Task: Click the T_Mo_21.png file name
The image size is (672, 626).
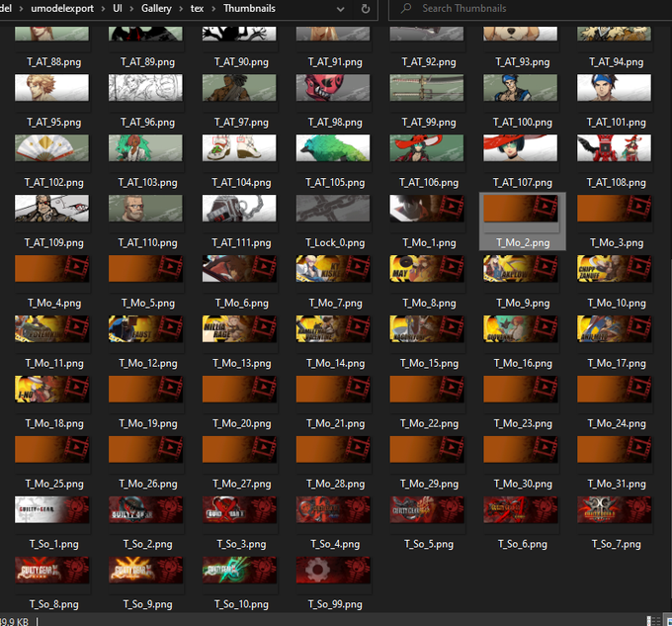Action: (336, 424)
